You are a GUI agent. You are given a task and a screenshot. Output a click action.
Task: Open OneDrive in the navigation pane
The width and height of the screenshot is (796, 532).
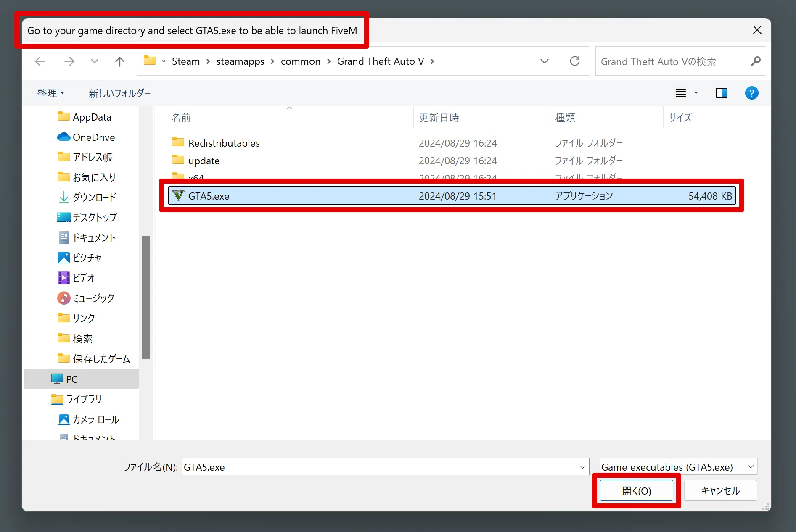(86, 137)
